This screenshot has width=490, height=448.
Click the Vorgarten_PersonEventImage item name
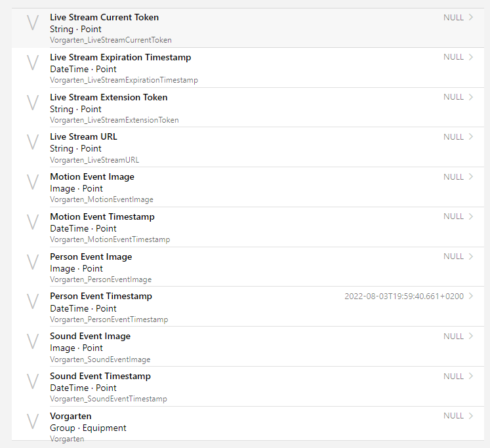click(x=100, y=279)
